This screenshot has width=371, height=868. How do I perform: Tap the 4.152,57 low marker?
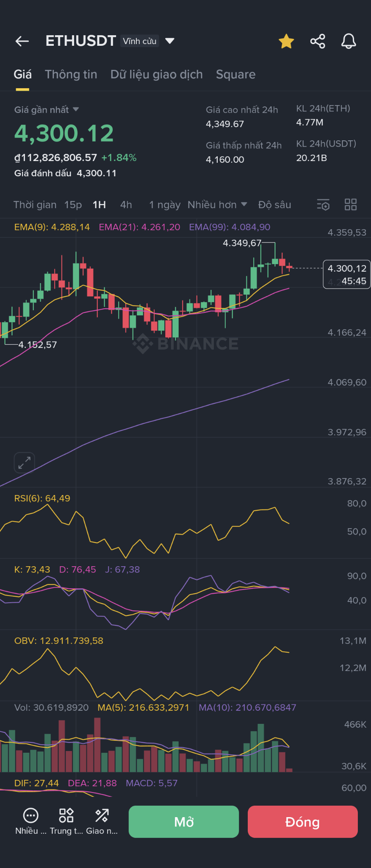(38, 345)
